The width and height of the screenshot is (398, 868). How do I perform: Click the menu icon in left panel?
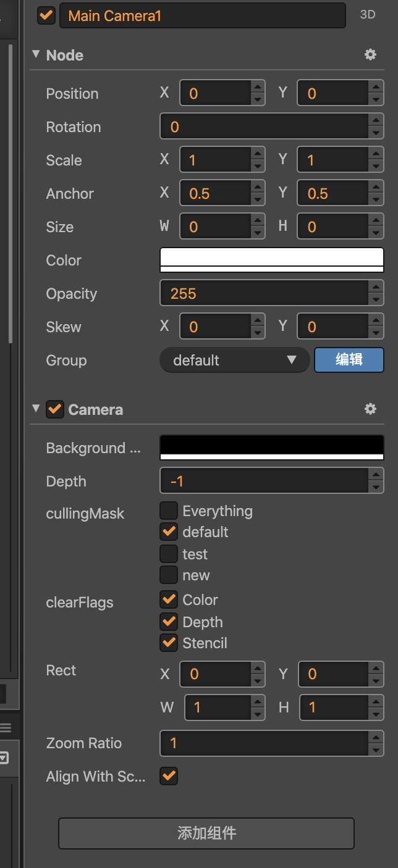(x=6, y=728)
